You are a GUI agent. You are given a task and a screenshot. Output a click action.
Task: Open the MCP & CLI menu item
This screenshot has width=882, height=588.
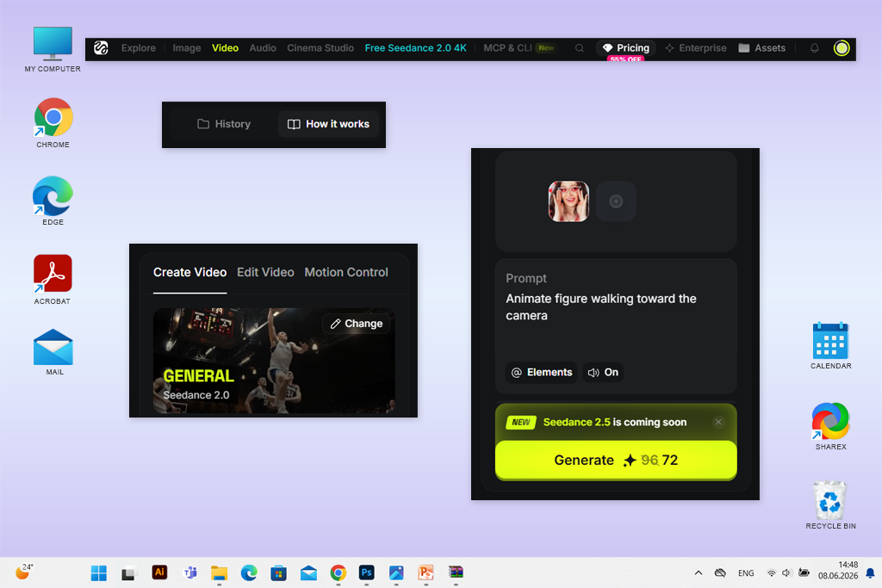519,48
